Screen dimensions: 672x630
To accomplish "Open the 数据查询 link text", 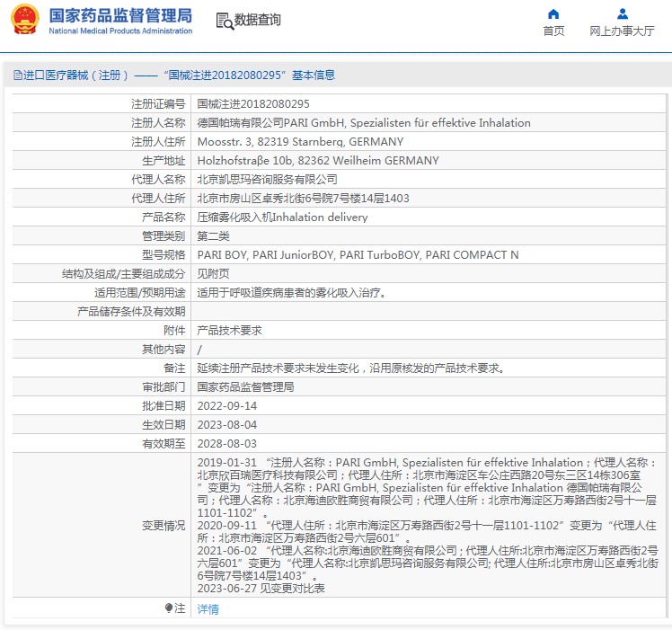I will point(257,20).
